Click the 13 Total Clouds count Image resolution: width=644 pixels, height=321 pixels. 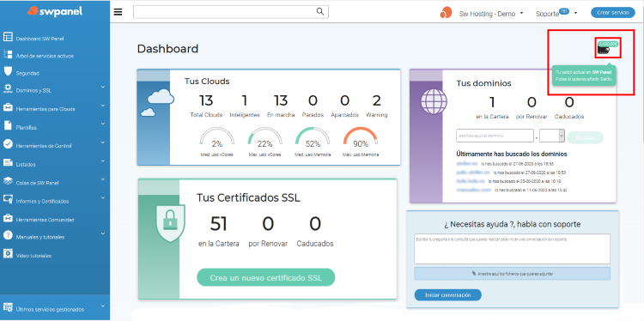(206, 100)
